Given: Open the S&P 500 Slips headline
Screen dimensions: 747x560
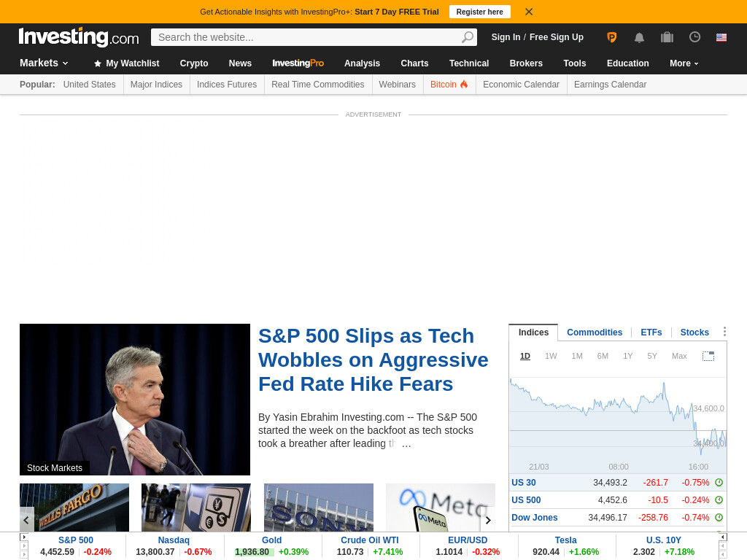Looking at the screenshot, I should pos(373,360).
